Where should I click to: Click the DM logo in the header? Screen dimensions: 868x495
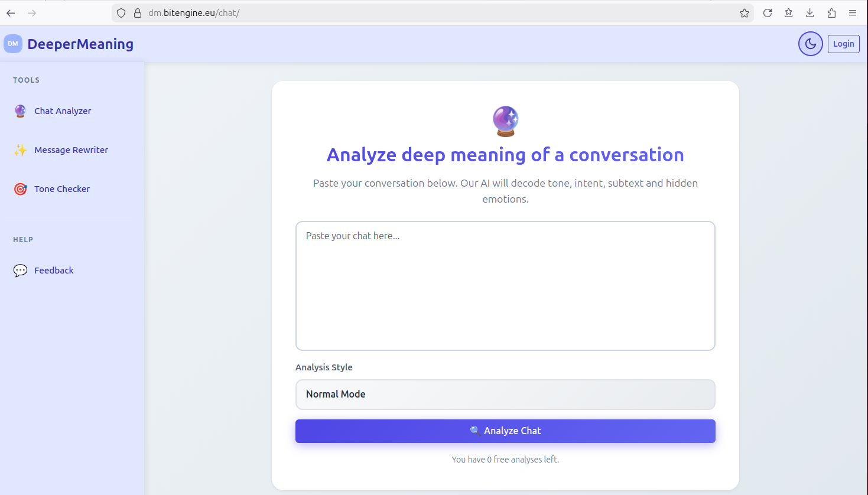12,43
